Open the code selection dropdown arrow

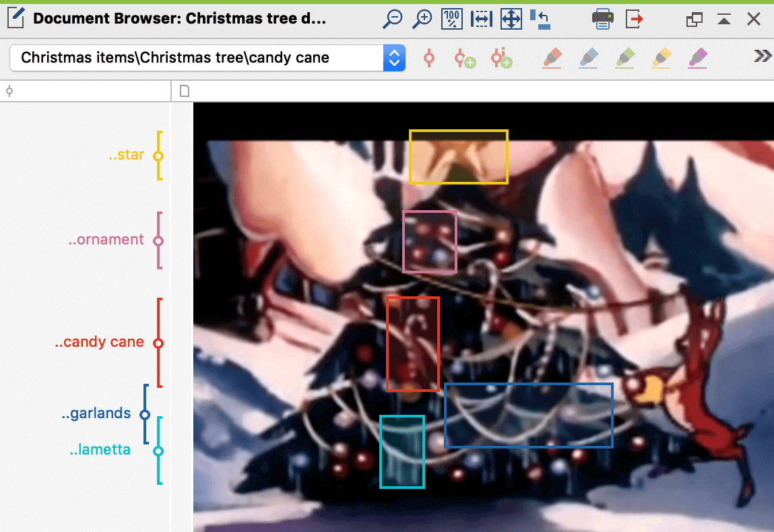pos(394,58)
